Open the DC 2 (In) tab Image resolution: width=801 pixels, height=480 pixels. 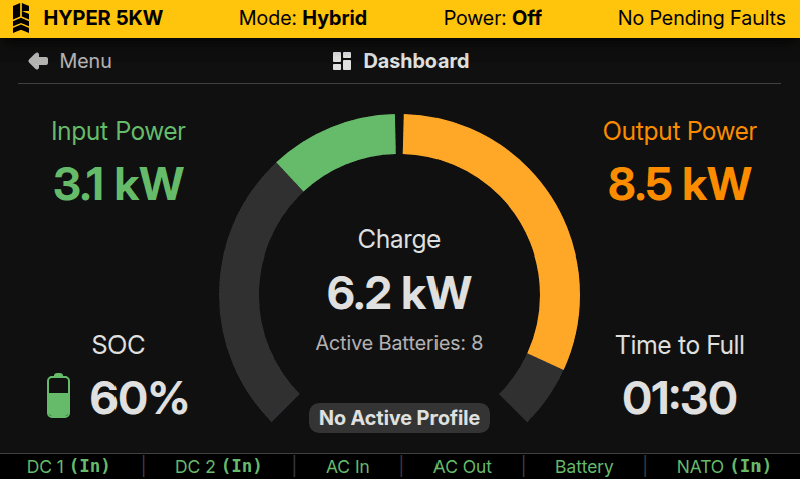(x=218, y=467)
